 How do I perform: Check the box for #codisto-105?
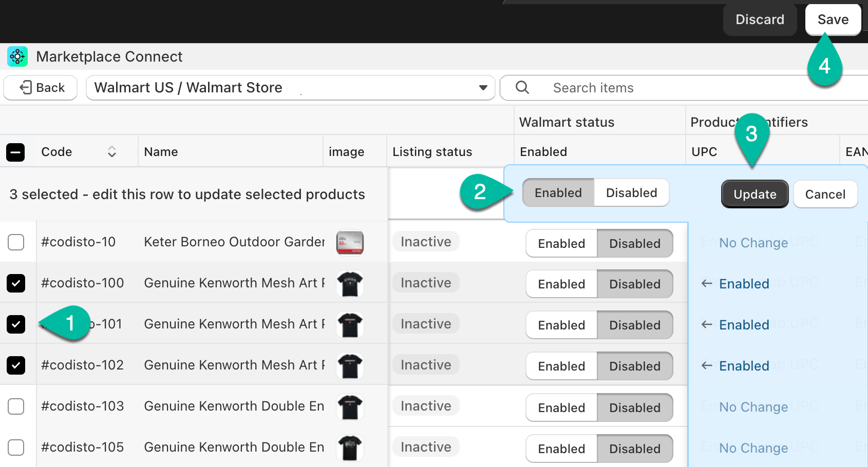pos(16,447)
